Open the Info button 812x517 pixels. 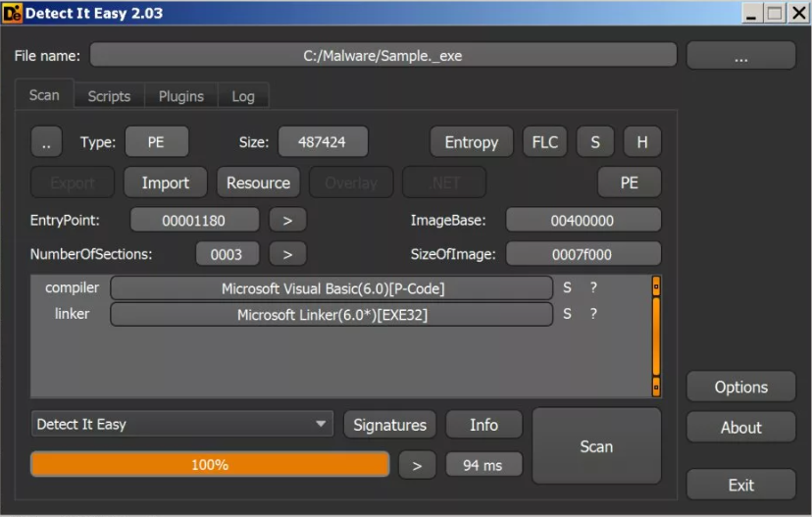pos(483,424)
